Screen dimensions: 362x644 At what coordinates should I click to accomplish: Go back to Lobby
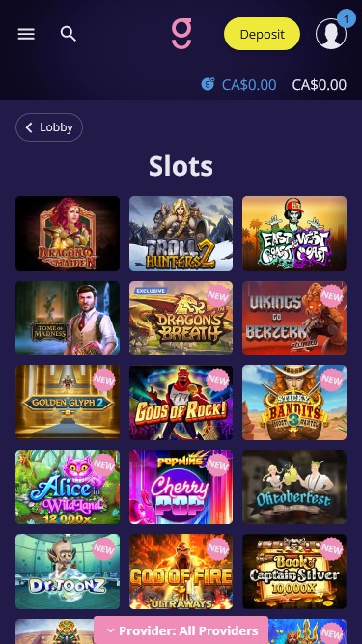49,127
